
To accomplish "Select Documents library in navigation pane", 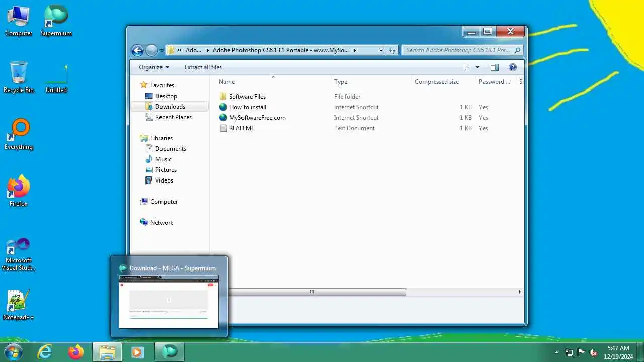I will pyautogui.click(x=171, y=149).
